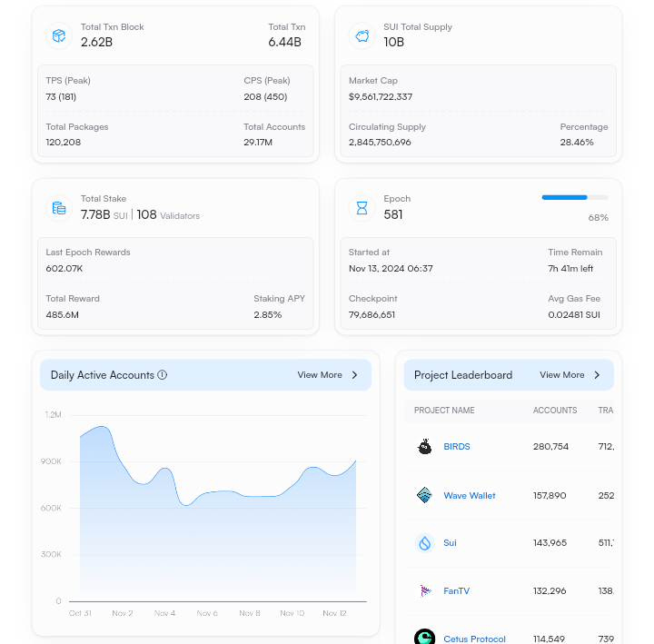Click the Epoch number 581
This screenshot has width=654, height=644.
click(393, 214)
